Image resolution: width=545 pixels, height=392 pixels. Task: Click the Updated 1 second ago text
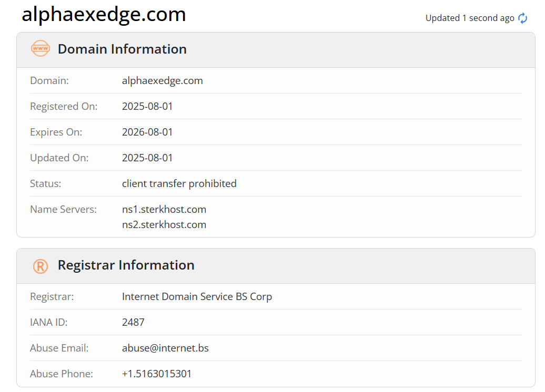(x=470, y=18)
